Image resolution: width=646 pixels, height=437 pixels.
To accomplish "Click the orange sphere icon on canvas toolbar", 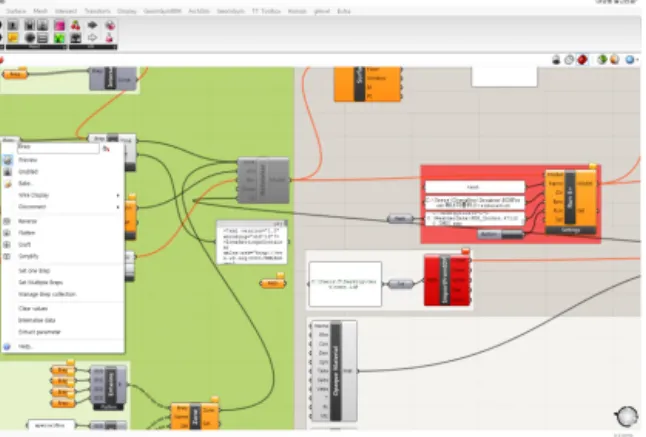I will click(x=615, y=60).
